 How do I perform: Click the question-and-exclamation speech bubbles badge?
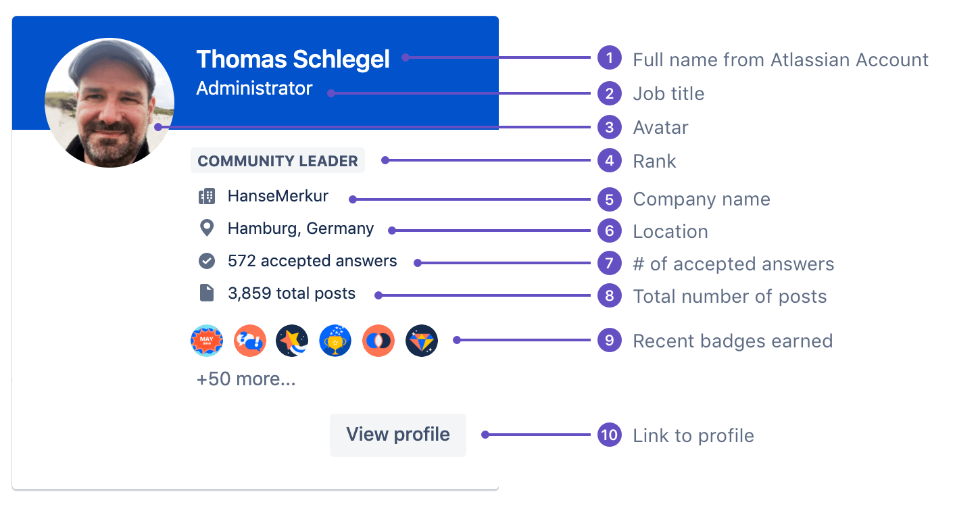(250, 341)
